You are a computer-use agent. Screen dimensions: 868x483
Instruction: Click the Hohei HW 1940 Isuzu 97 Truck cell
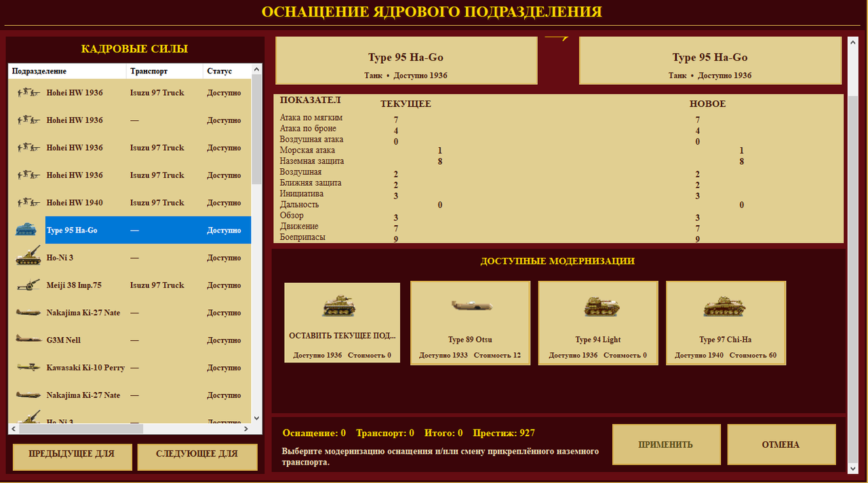click(x=157, y=202)
